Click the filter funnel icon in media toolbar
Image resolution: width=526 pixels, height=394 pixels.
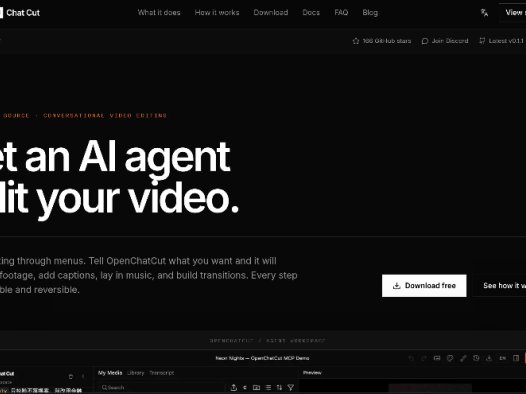(291, 388)
